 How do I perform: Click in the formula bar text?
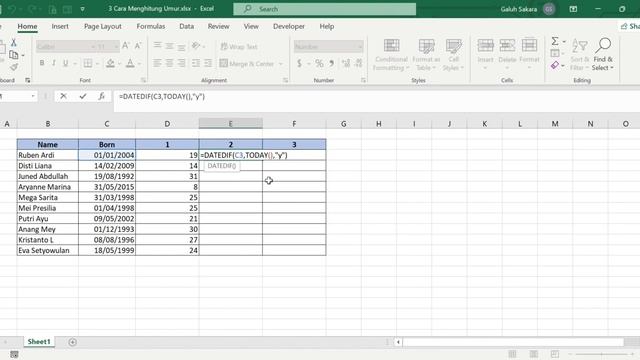[x=162, y=97]
